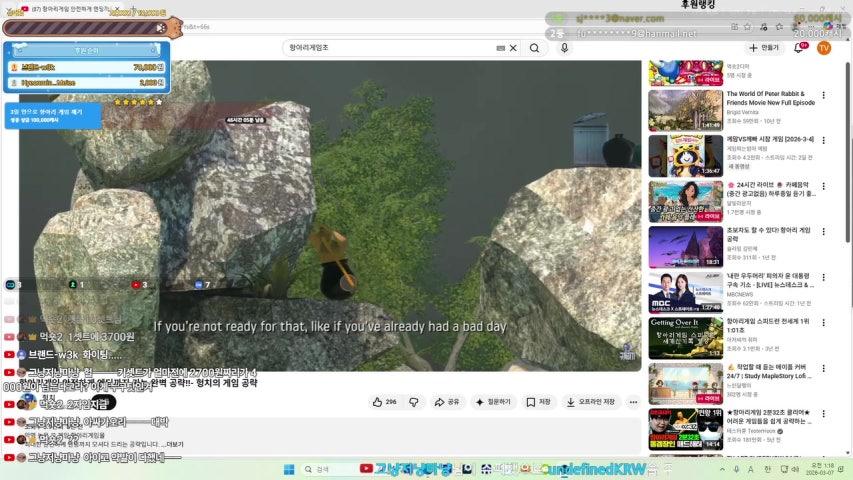The width and height of the screenshot is (853, 480).
Task: Toggle Korean 한 input mode indicator
Action: tap(768, 469)
